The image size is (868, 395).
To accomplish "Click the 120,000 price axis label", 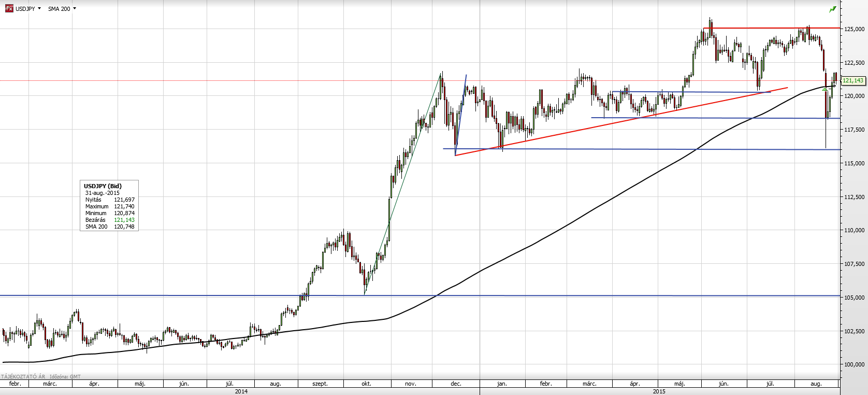I will 854,96.
